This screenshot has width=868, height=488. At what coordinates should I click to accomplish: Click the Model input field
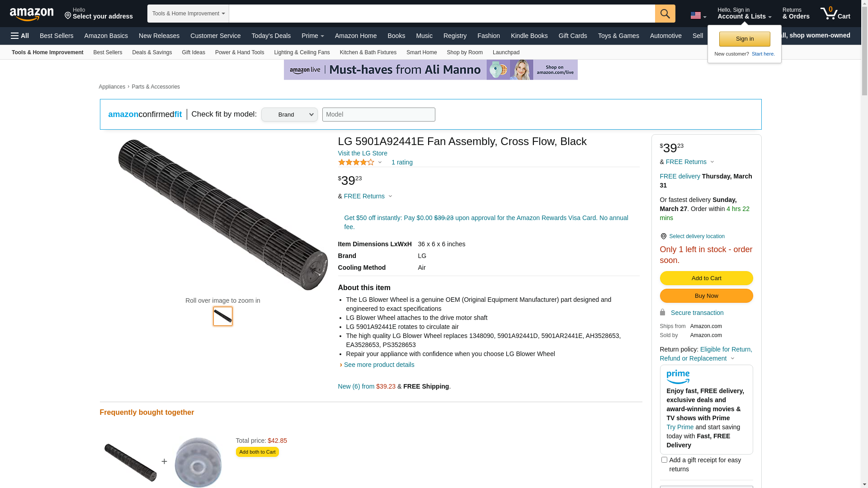pyautogui.click(x=378, y=115)
